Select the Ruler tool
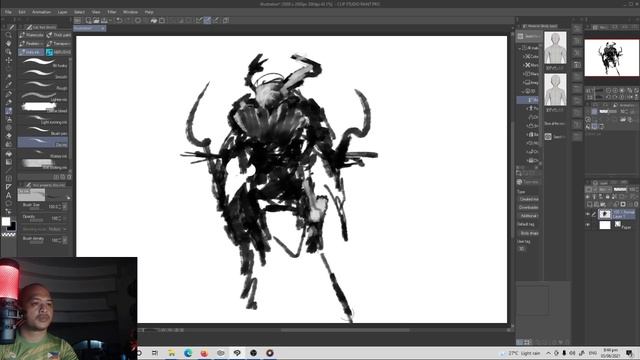Screen dimensions: 640x360 click(x=9, y=187)
